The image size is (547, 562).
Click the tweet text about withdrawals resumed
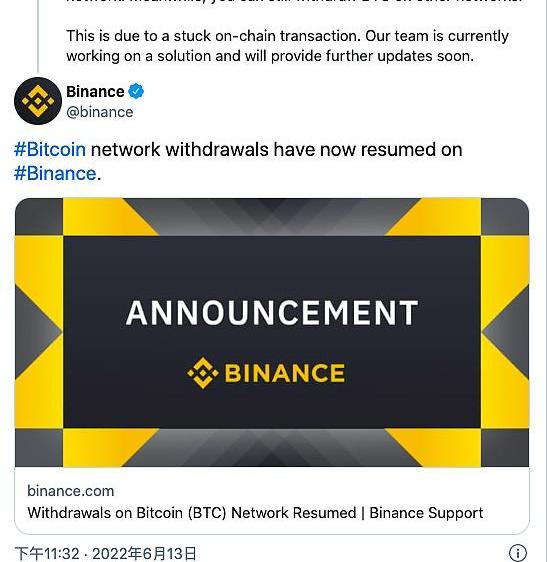pyautogui.click(x=238, y=161)
